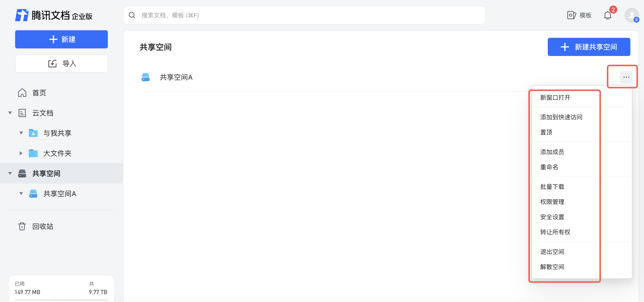Click the Tencent Docs logo

pos(22,15)
